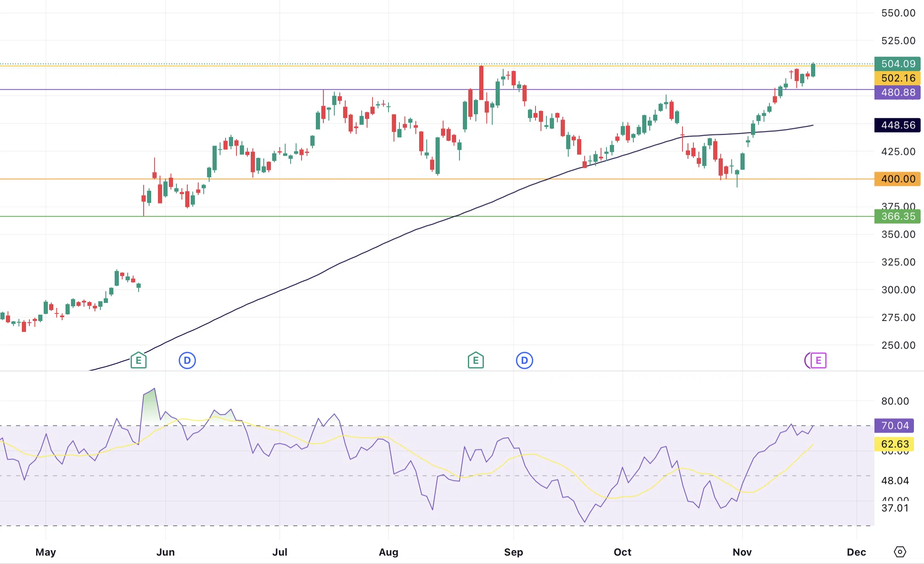Click the Dec label on time axis

(856, 552)
